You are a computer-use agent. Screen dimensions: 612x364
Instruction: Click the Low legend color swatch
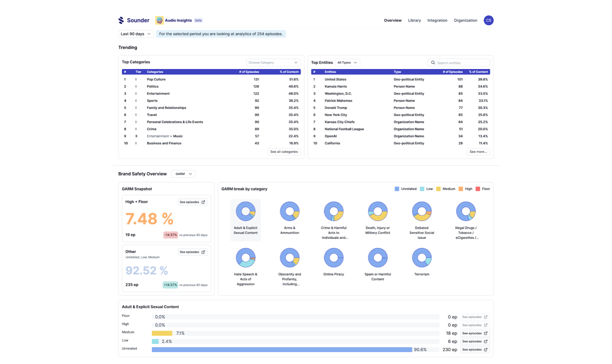(x=422, y=189)
